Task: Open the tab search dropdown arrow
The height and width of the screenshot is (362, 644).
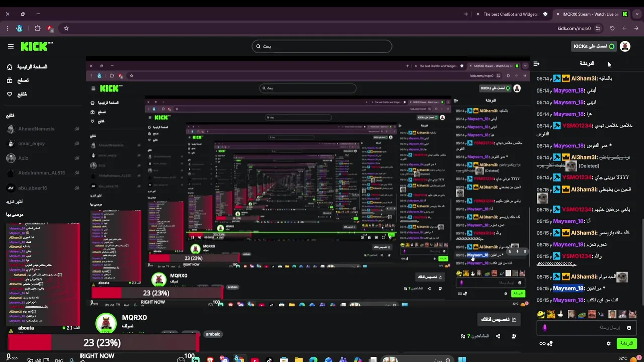Action: (636, 14)
